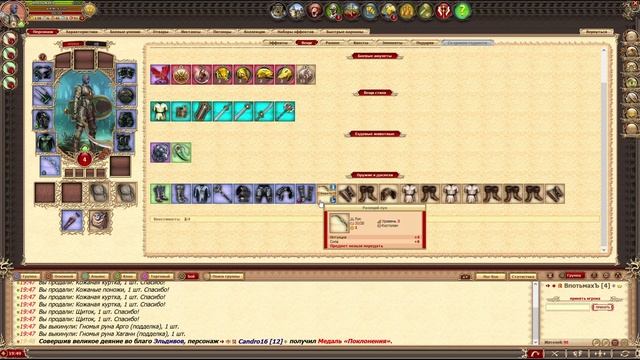Toggle the Клан chat channel filter
Screen dimensions: 640x360
tap(124, 276)
